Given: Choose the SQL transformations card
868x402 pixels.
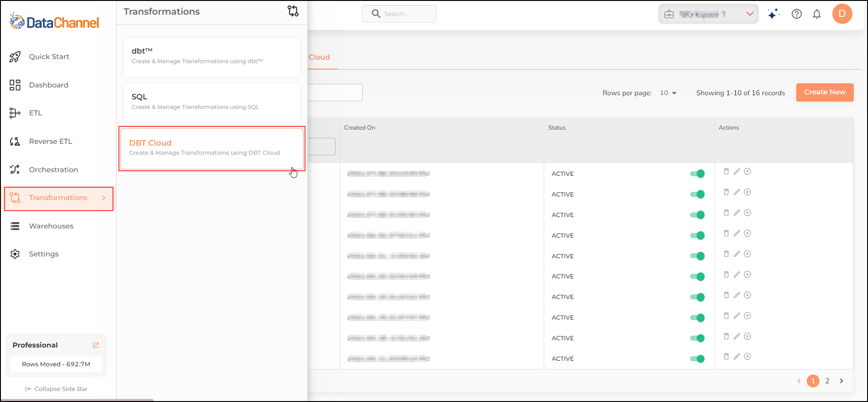Looking at the screenshot, I should 212,103.
